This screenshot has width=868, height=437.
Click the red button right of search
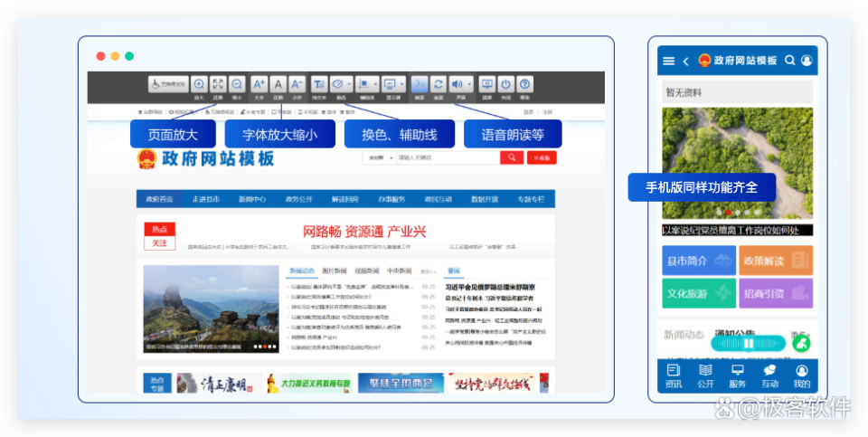[542, 157]
